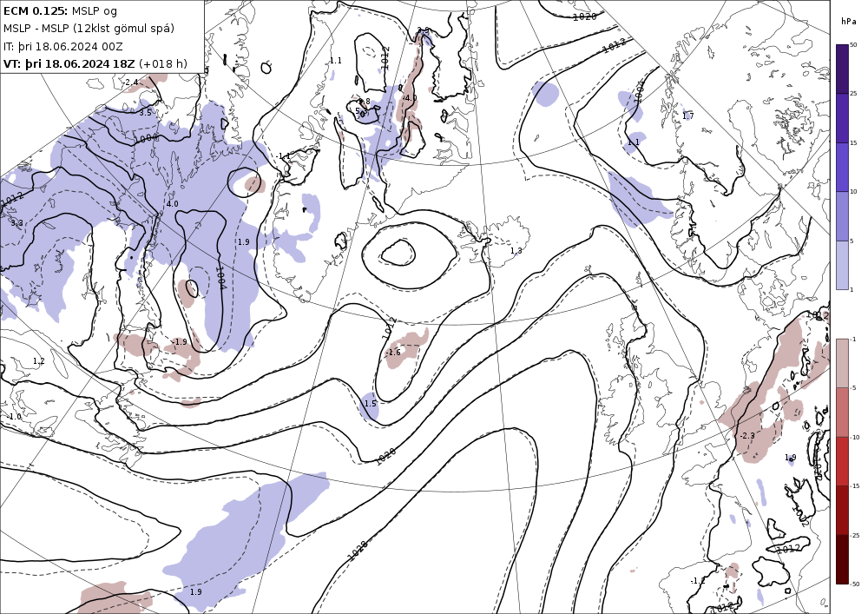Click the '-2.4' difference value

[130, 83]
